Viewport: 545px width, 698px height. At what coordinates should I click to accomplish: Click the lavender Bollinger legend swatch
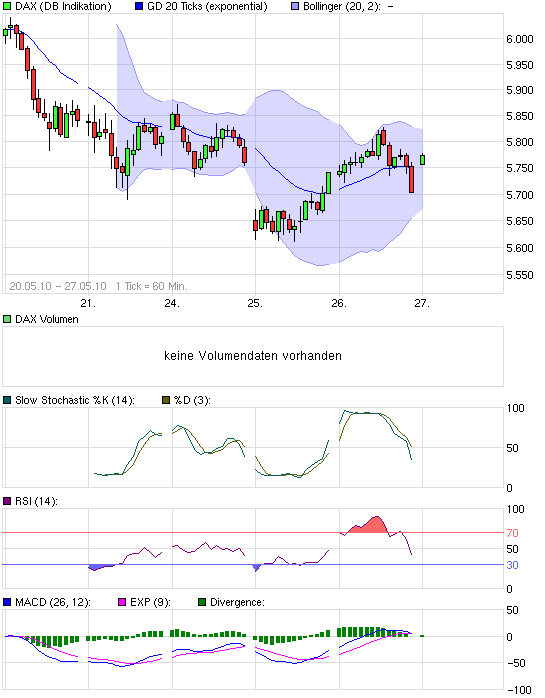[295, 7]
